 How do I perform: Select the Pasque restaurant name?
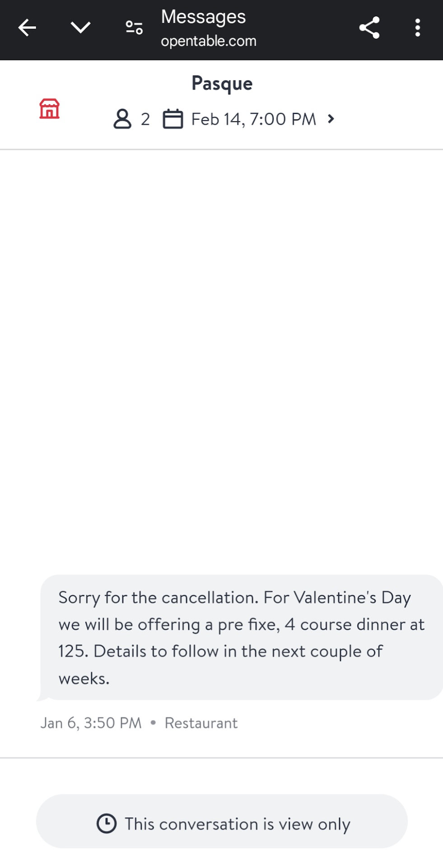coord(222,84)
